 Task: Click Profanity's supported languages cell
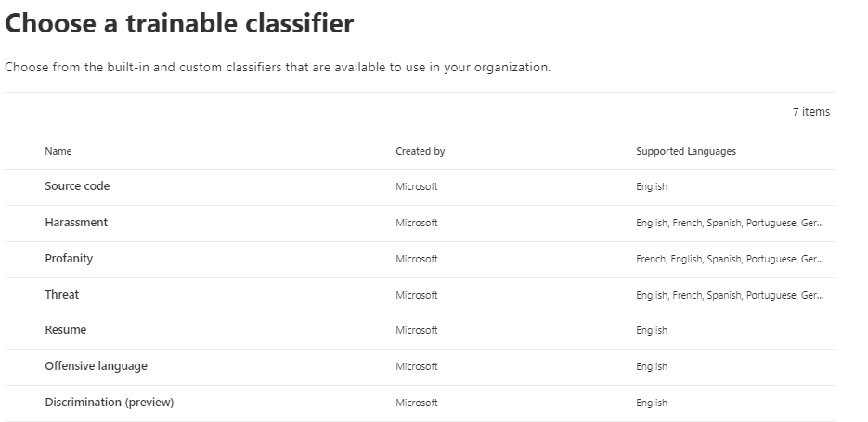(730, 259)
